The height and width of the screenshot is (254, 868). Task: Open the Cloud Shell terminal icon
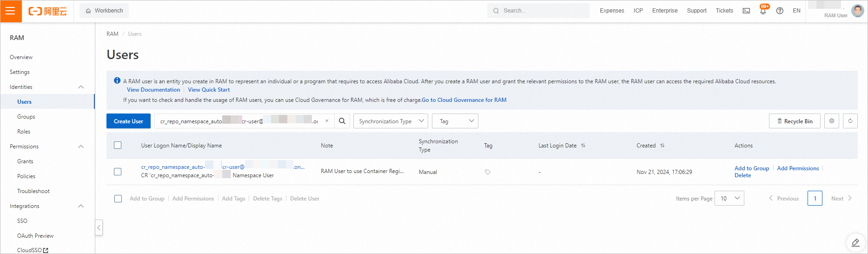pos(746,11)
